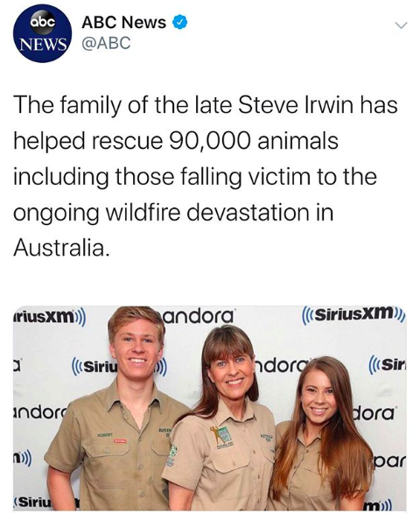Open the ABC News display name
Image resolution: width=420 pixels, height=513 pixels.
click(x=124, y=23)
